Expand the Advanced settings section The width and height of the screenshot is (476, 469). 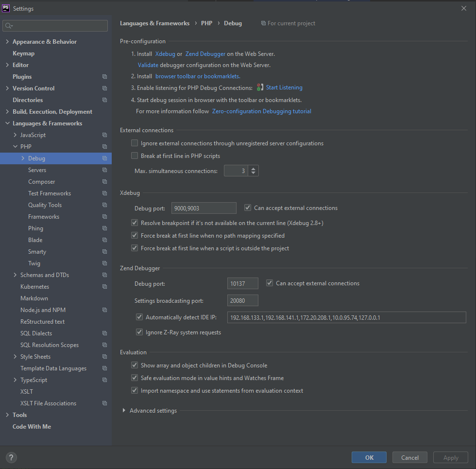click(x=124, y=410)
